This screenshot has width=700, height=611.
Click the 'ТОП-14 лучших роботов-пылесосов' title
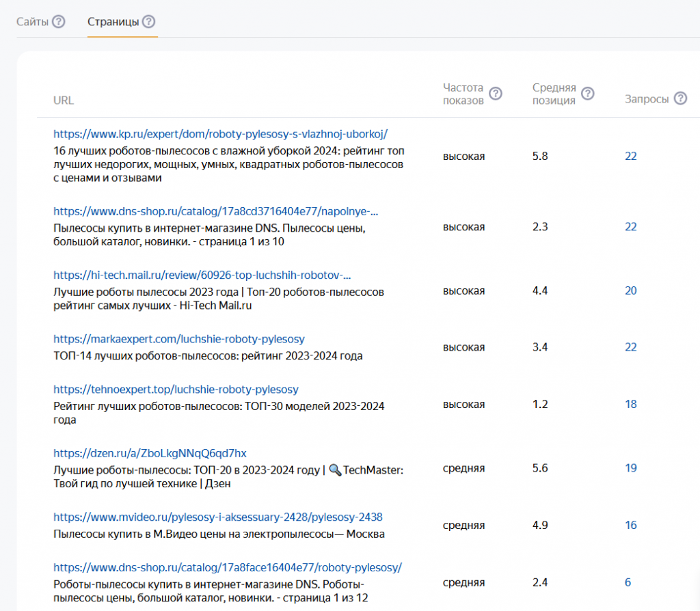(x=208, y=355)
